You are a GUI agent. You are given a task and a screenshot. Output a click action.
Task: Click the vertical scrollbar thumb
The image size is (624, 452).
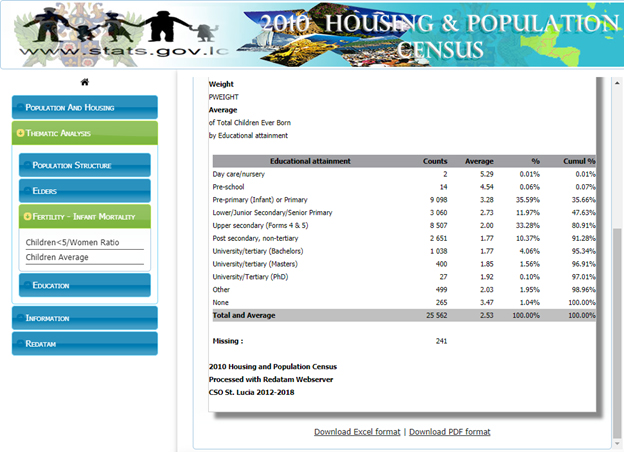pyautogui.click(x=617, y=332)
